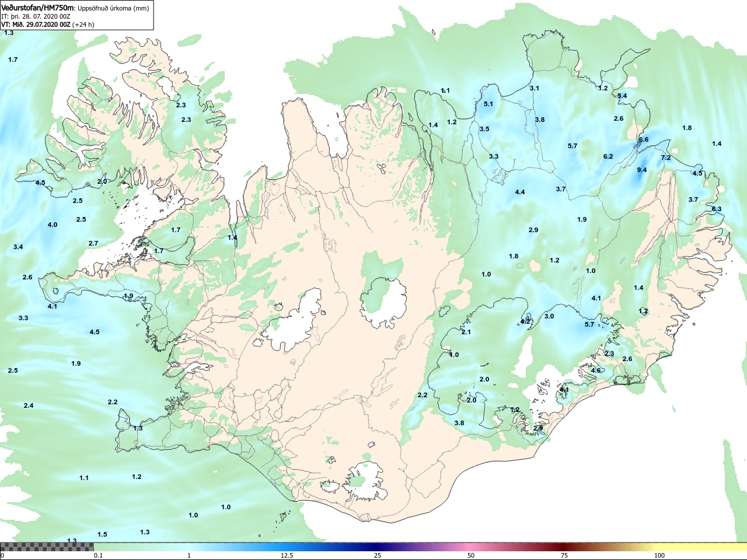The width and height of the screenshot is (747, 560).
Task: Click the 4.2 precipitation value
Action: click(525, 321)
